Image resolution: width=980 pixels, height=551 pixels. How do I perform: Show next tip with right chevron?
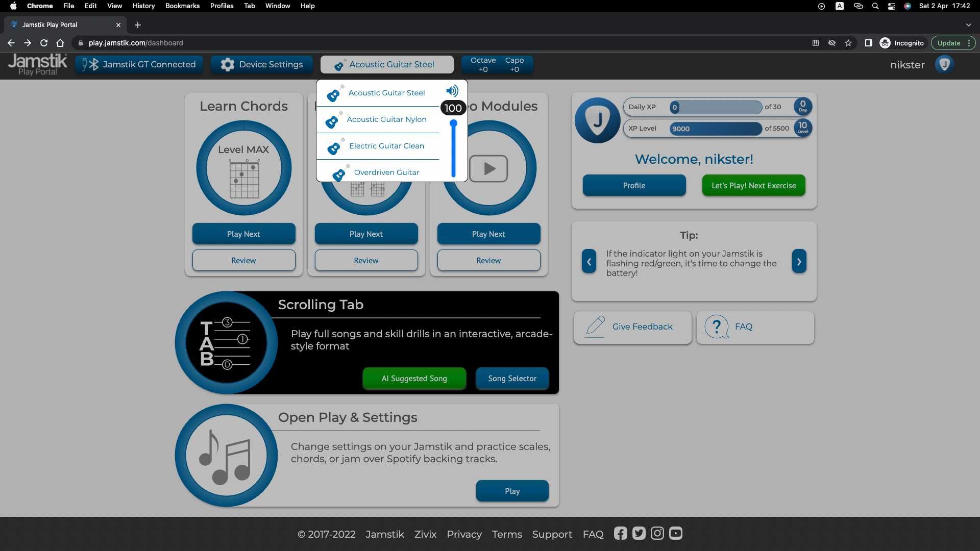pos(799,261)
